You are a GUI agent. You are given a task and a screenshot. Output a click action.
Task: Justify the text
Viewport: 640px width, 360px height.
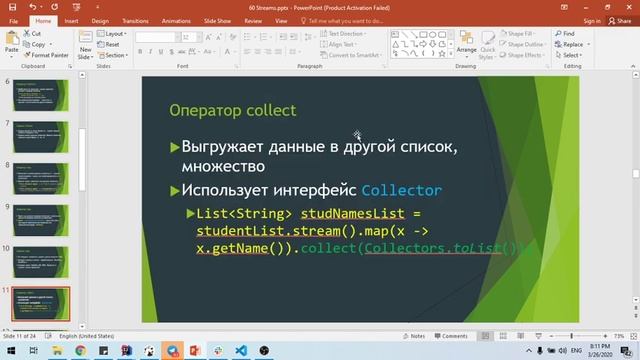pyautogui.click(x=278, y=52)
